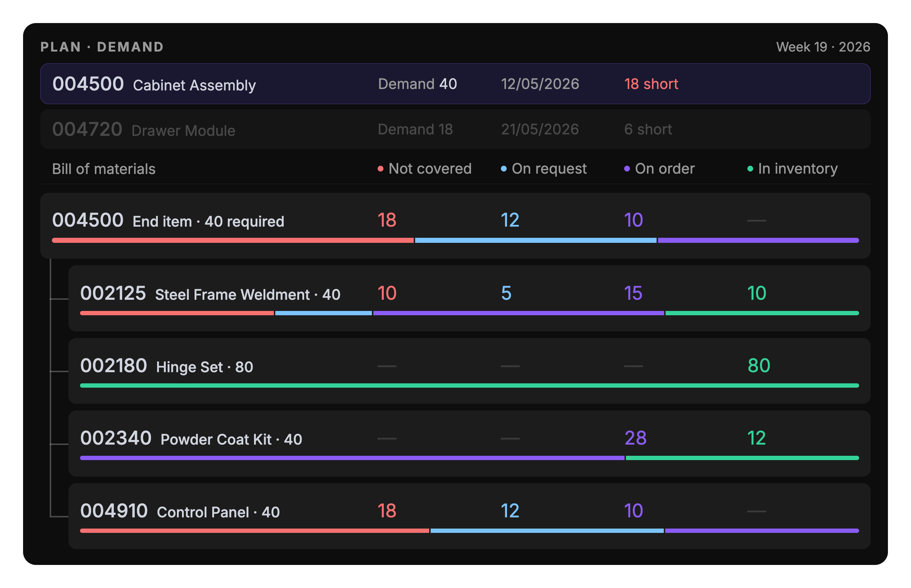911x588 pixels.
Task: Select the 002340 Powder Coat Kit row
Action: point(469,443)
